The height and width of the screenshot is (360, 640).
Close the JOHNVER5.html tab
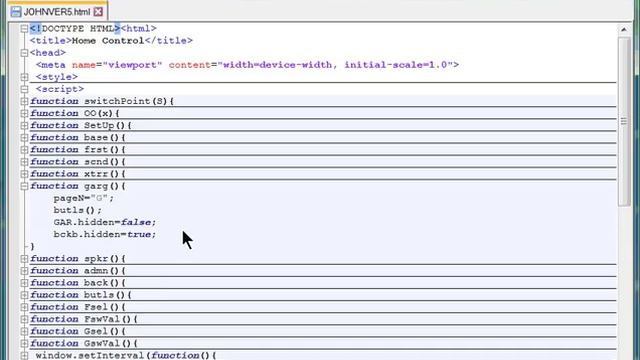[98, 11]
